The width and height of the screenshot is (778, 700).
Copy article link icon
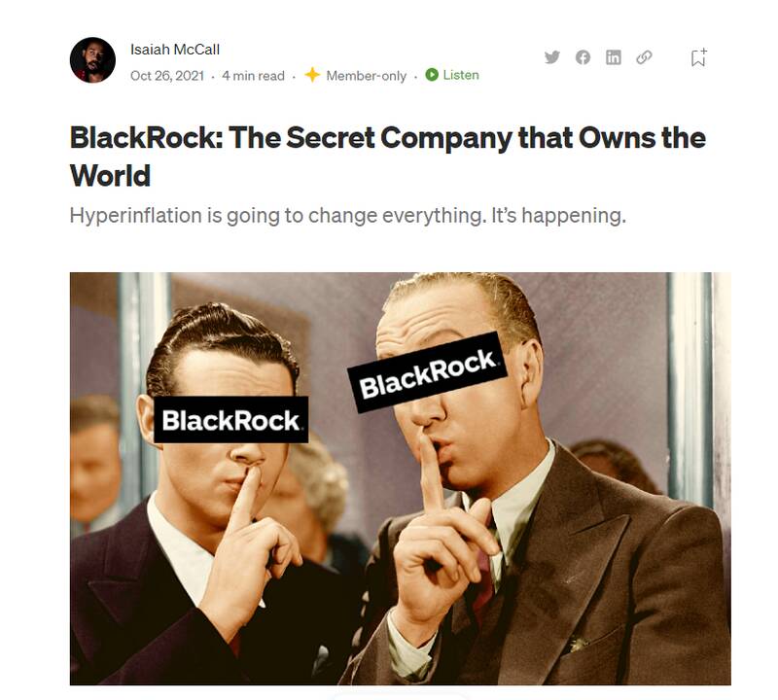[x=644, y=57]
